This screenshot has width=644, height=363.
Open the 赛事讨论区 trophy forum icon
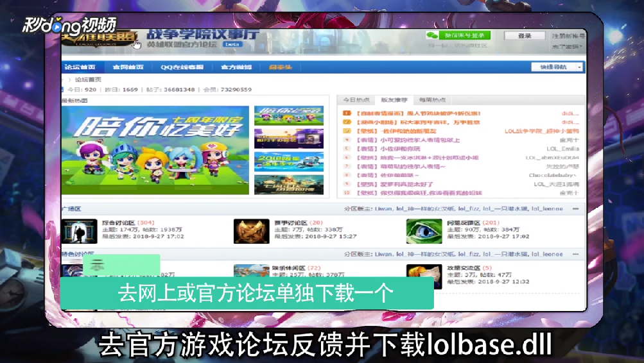tap(251, 231)
